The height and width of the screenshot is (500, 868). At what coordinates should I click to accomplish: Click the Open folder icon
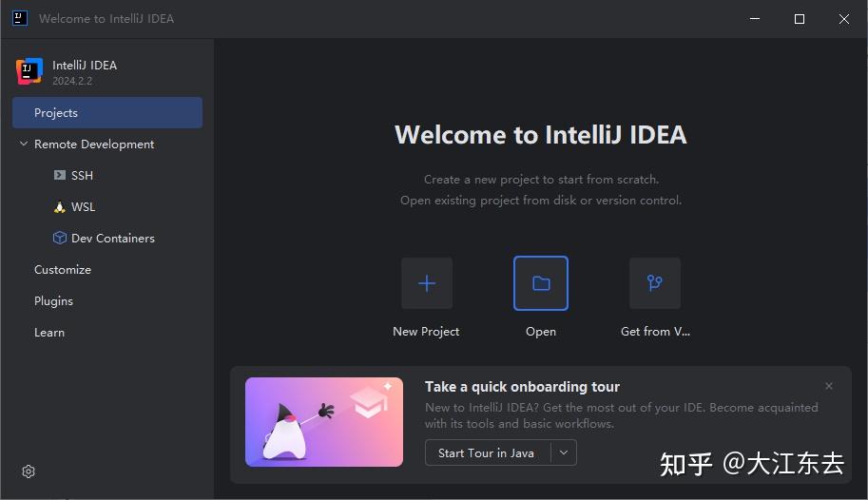click(541, 283)
